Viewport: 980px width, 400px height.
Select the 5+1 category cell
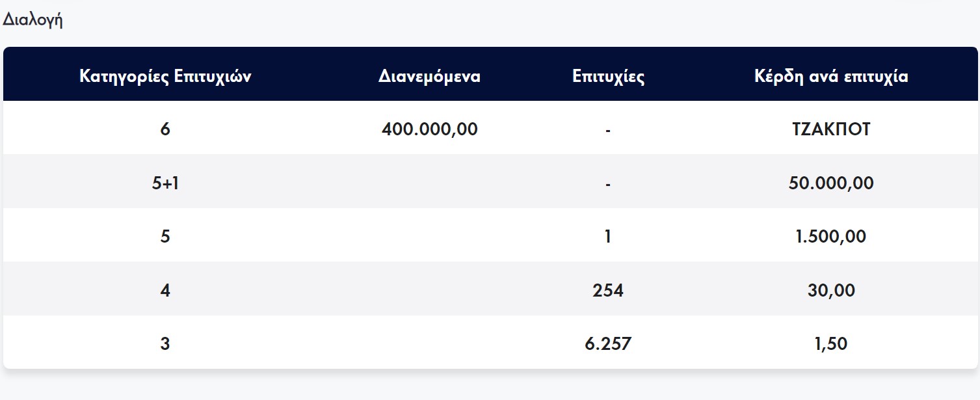(x=165, y=183)
